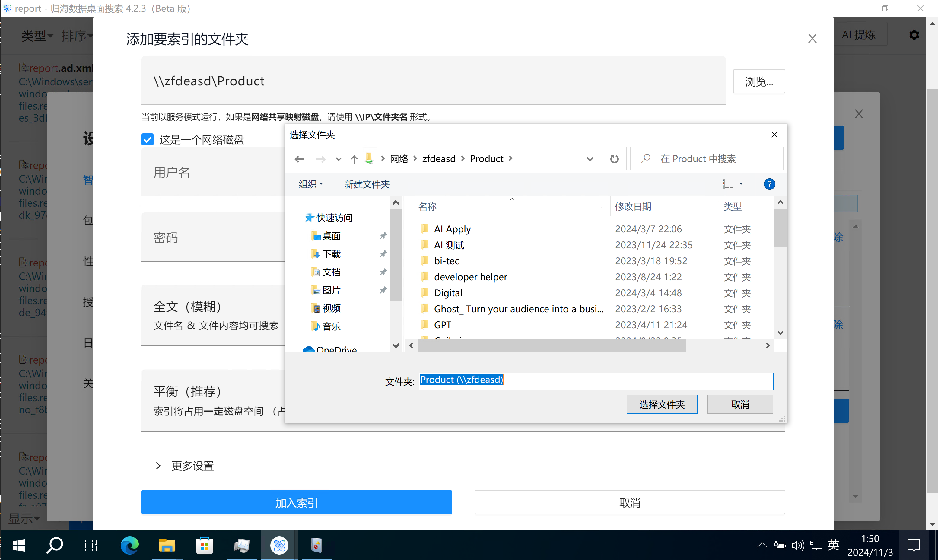This screenshot has width=938, height=560.
Task: Open the address bar history dropdown chevron
Action: pos(590,159)
